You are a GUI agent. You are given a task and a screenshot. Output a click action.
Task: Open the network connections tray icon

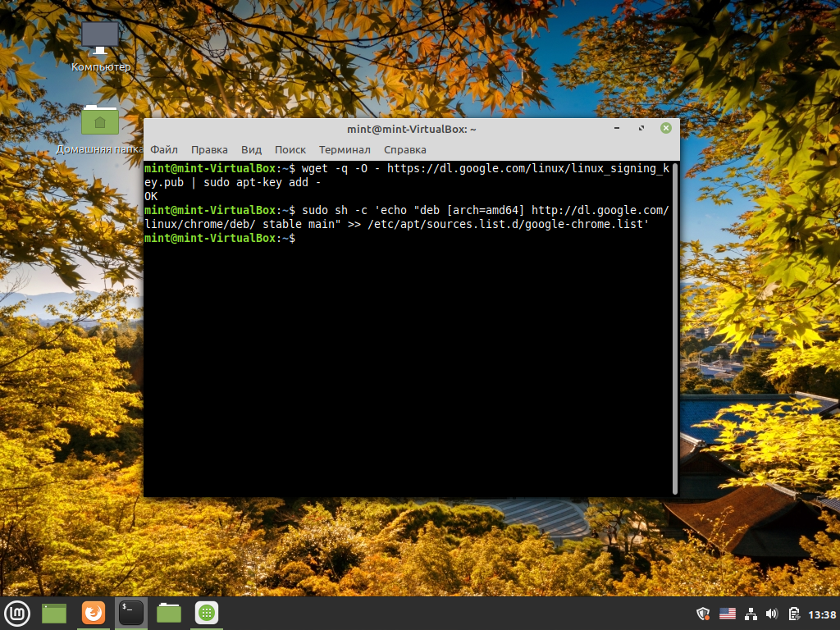click(751, 614)
